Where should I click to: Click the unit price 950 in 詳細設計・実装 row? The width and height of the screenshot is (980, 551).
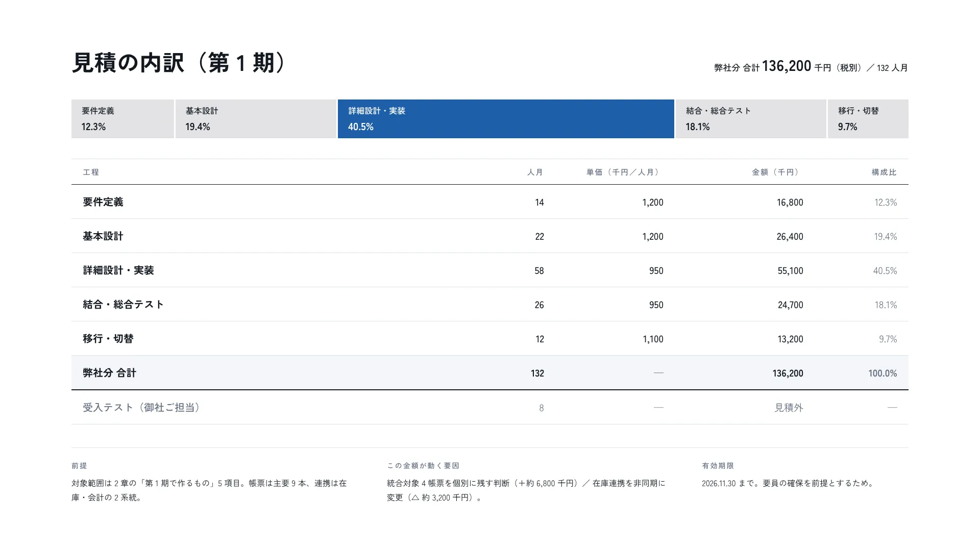pyautogui.click(x=656, y=271)
